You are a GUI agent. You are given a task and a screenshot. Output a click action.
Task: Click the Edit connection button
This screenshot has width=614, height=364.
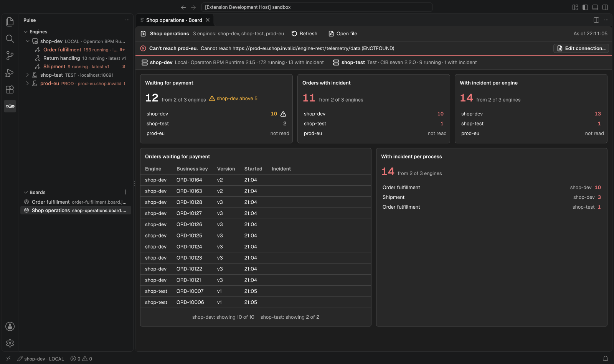581,48
